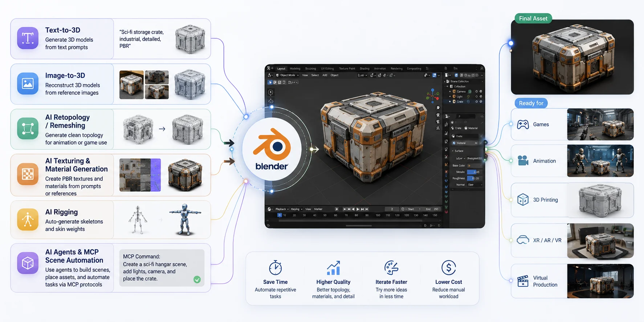
Task: Open the Playback dropdown in timeline
Action: [x=282, y=209]
